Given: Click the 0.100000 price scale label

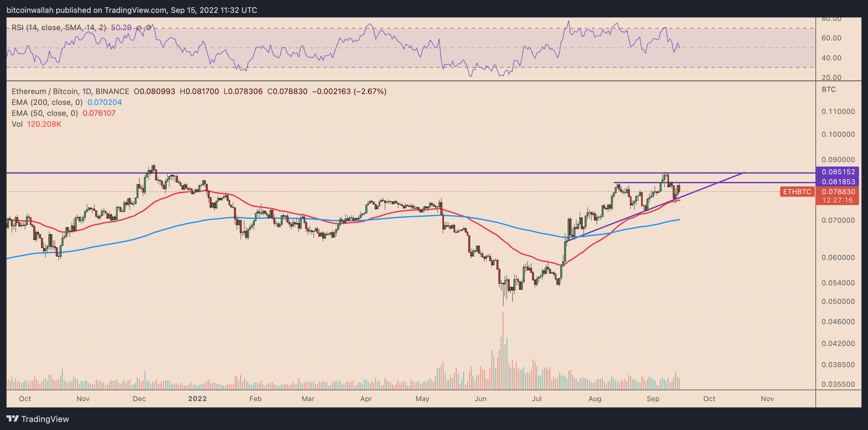Looking at the screenshot, I should point(838,134).
